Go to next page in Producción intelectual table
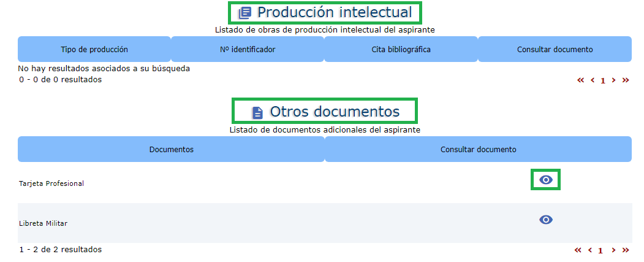This screenshot has height=262, width=644. (613, 80)
